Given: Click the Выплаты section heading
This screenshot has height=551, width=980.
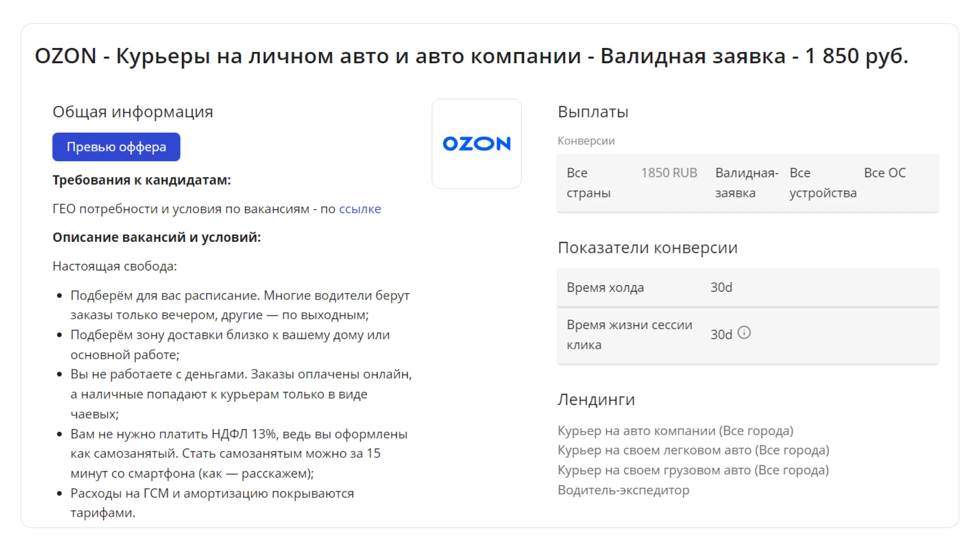Looking at the screenshot, I should [x=593, y=112].
